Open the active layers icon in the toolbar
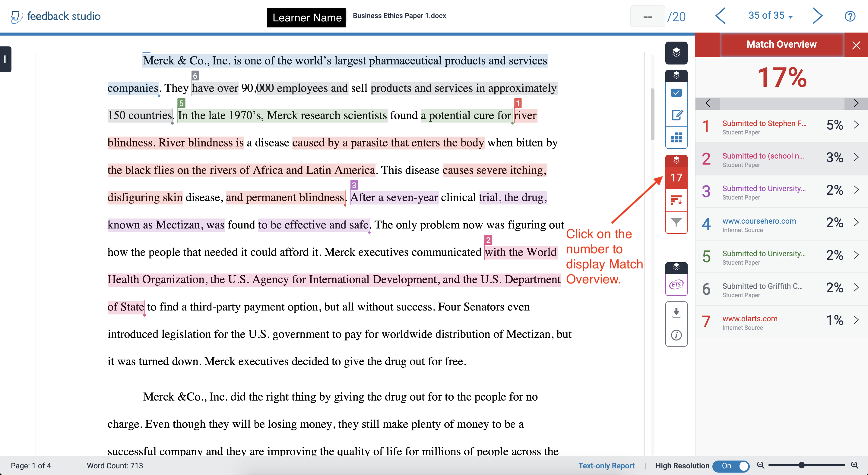Screen dimensions: 868x475 tap(676, 52)
